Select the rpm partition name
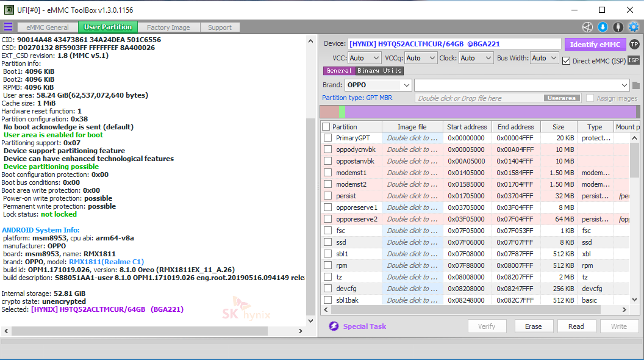 (x=342, y=265)
